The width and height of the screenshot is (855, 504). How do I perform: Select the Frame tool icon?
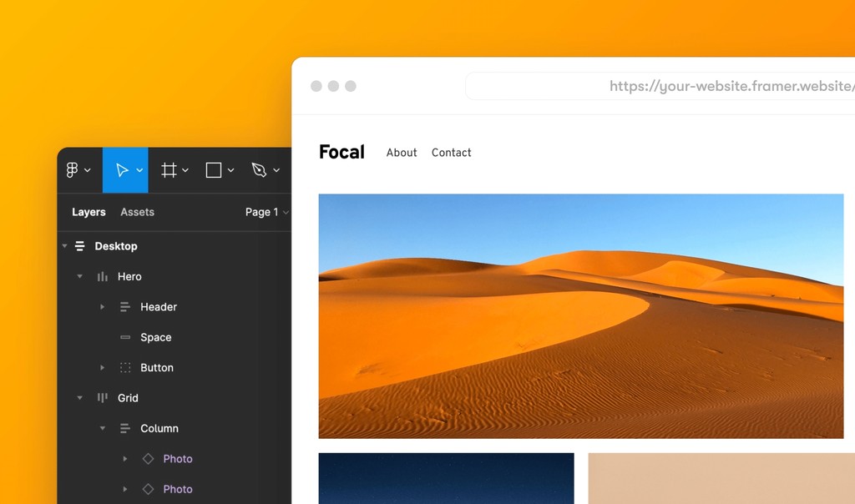pos(169,170)
